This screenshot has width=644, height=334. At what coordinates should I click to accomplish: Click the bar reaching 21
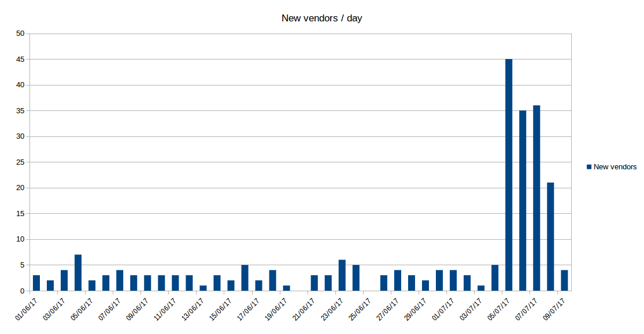click(x=550, y=237)
